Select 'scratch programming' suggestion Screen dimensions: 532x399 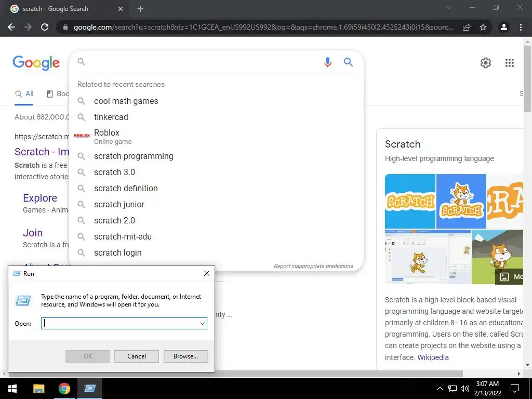(x=216, y=156)
